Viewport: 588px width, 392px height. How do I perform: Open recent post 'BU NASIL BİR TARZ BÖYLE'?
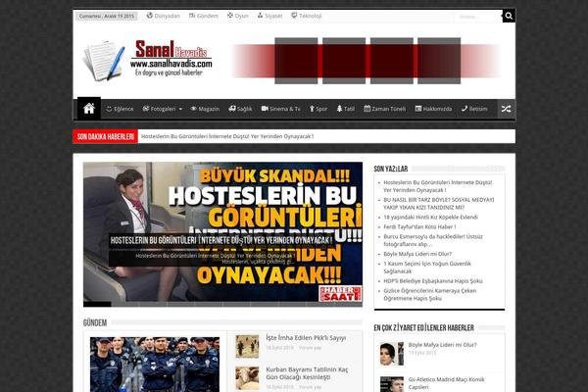tap(439, 203)
